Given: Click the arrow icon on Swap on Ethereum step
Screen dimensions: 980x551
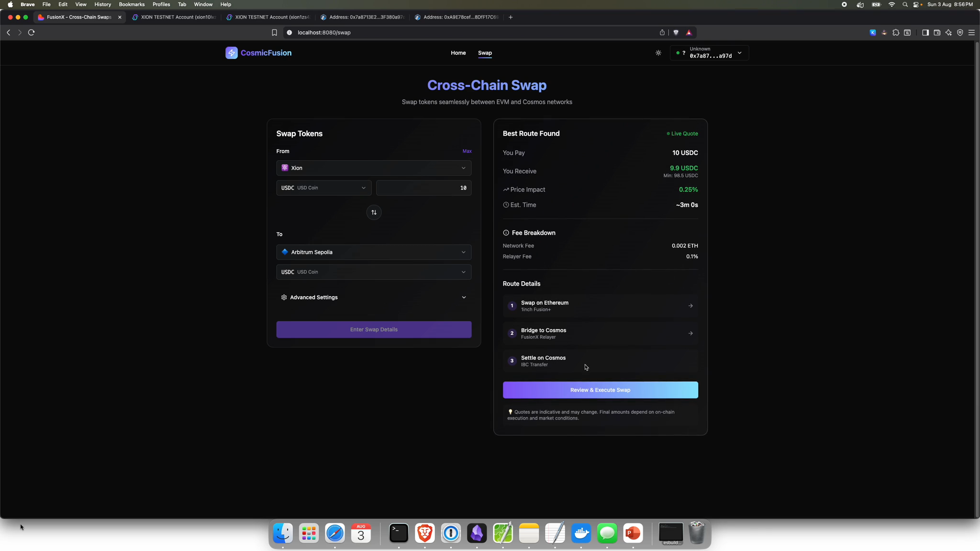Looking at the screenshot, I should tap(690, 305).
